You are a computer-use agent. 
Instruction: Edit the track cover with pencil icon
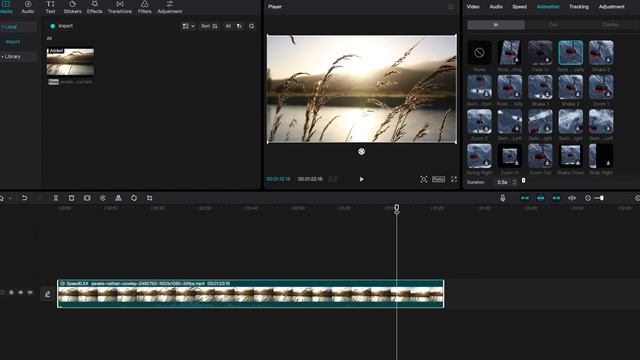[47, 294]
